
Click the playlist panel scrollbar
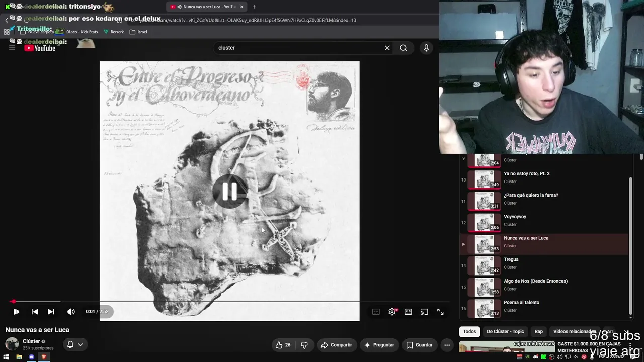point(631,246)
